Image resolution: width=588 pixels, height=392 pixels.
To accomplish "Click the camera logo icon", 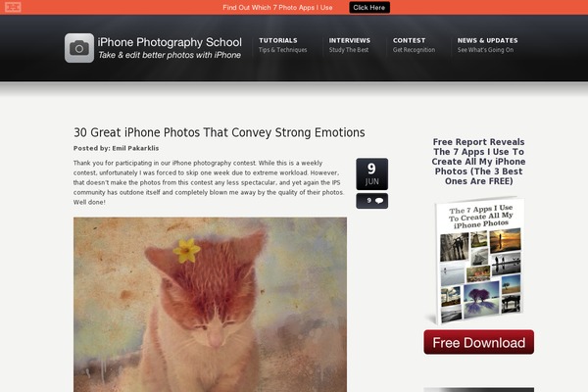I will tap(79, 48).
